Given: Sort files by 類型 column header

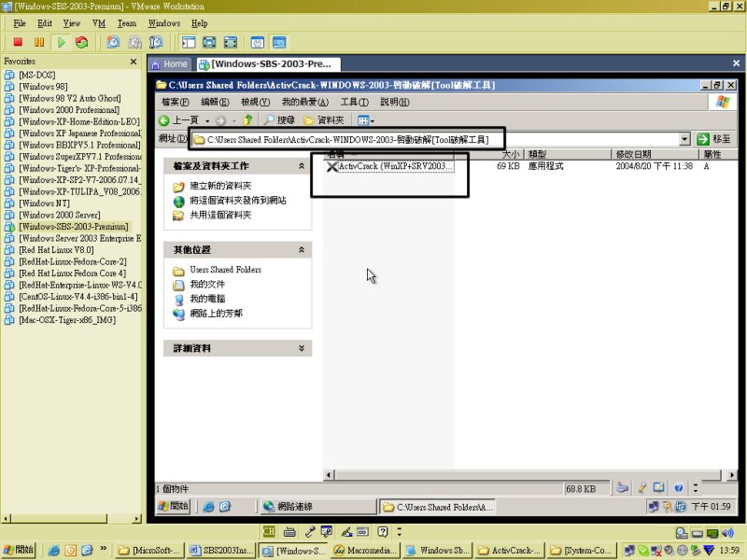Looking at the screenshot, I should (x=568, y=154).
